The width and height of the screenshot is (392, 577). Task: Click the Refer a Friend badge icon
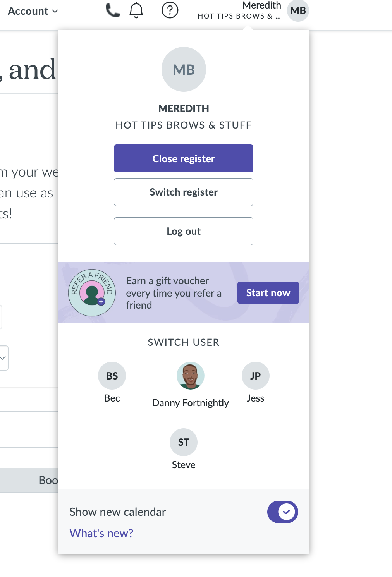coord(92,293)
